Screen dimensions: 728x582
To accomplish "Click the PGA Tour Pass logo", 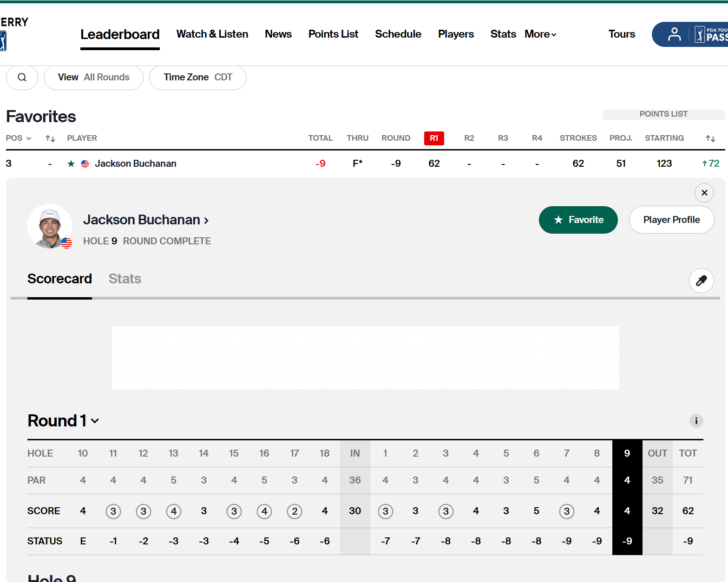I will [711, 34].
